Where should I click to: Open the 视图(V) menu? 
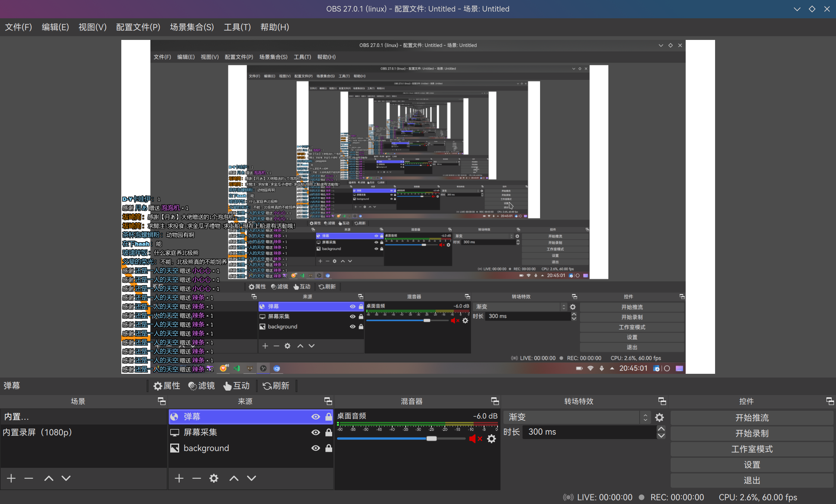pos(92,27)
